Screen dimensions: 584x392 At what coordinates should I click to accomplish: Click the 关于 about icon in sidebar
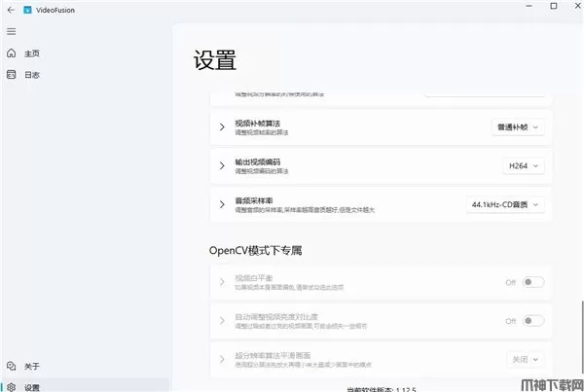11,367
